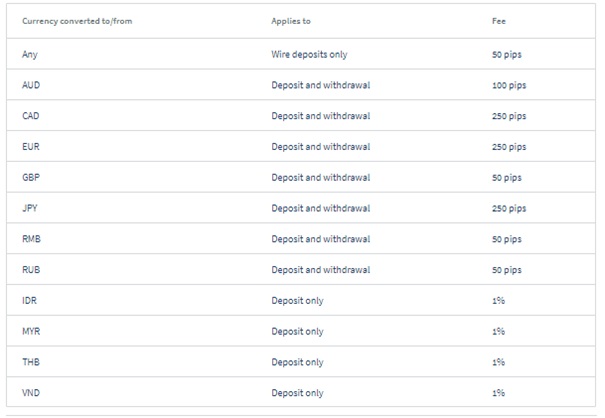Select the VND currency cell
This screenshot has width=605, height=418.
coord(31,393)
